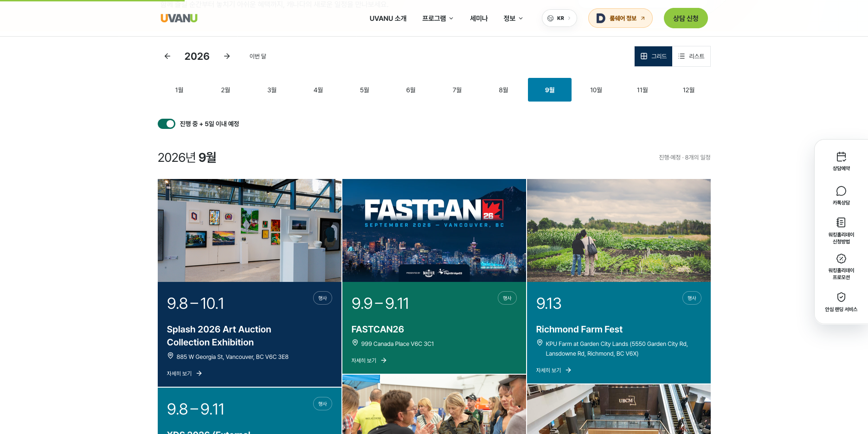Image resolution: width=868 pixels, height=434 pixels.
Task: Open 세미나 menu item
Action: click(x=479, y=18)
